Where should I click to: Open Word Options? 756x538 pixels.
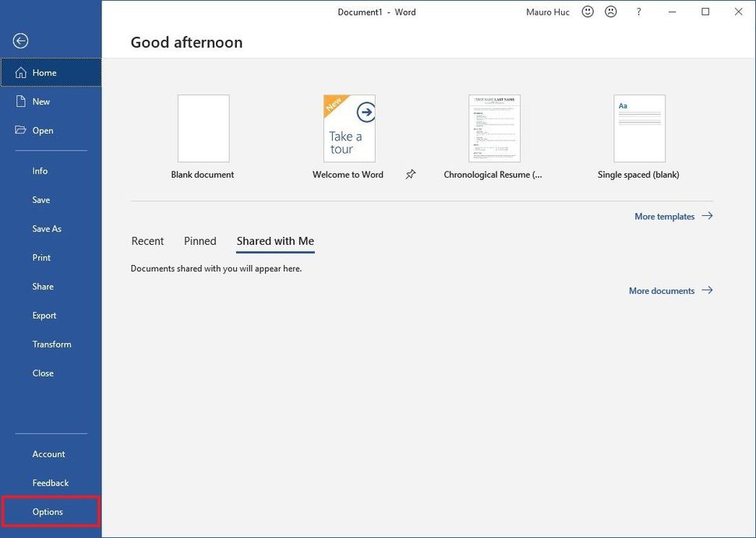(47, 511)
